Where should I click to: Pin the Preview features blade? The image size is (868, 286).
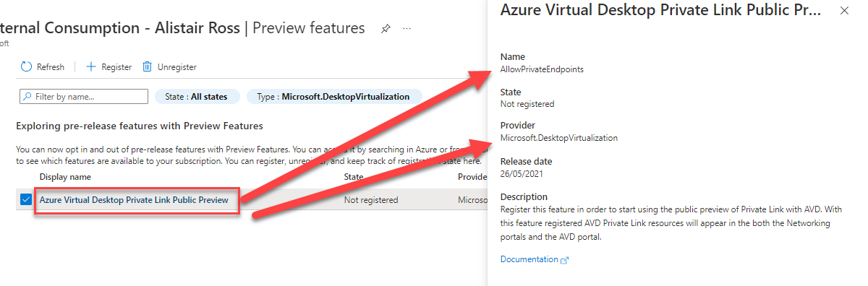(386, 28)
